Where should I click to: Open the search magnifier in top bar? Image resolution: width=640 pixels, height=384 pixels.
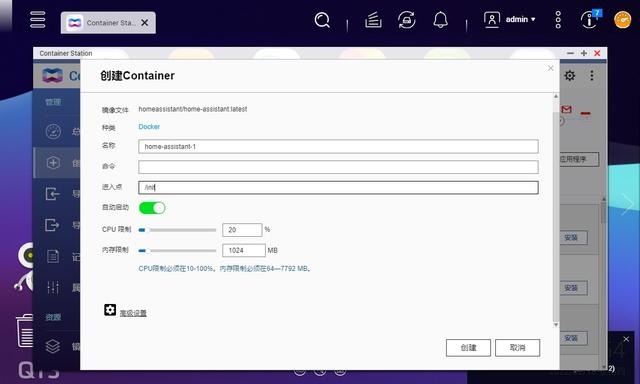322,20
